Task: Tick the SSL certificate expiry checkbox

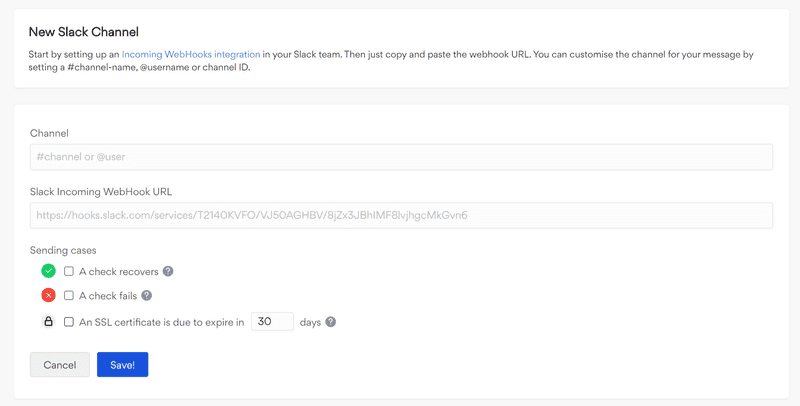Action: (x=69, y=322)
